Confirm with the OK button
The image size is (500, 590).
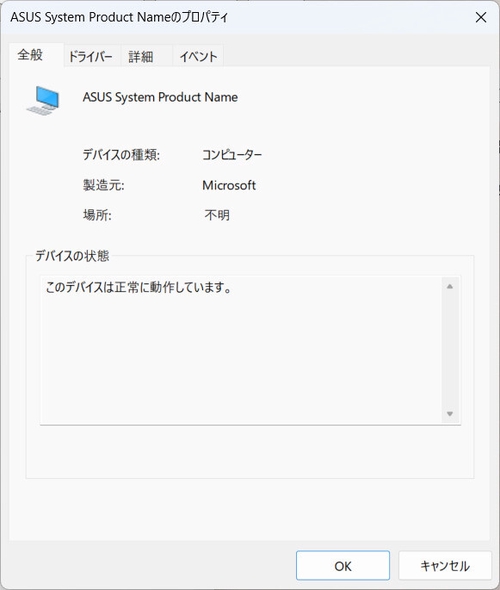(343, 566)
